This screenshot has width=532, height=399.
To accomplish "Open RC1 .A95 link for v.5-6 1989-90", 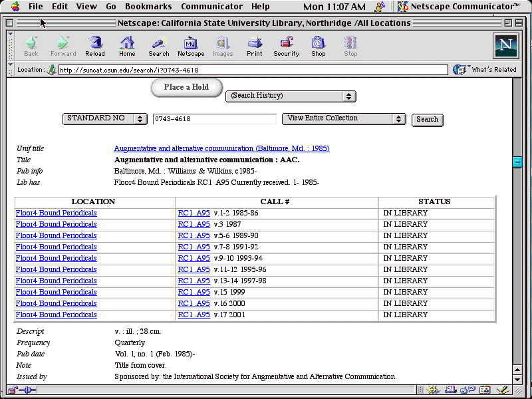I will [194, 235].
